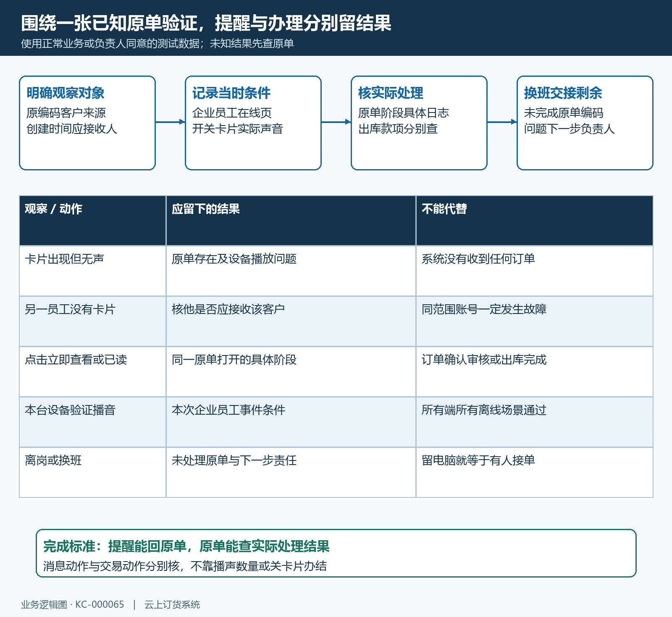Select the 换班交接剩余 step heading

(563, 93)
